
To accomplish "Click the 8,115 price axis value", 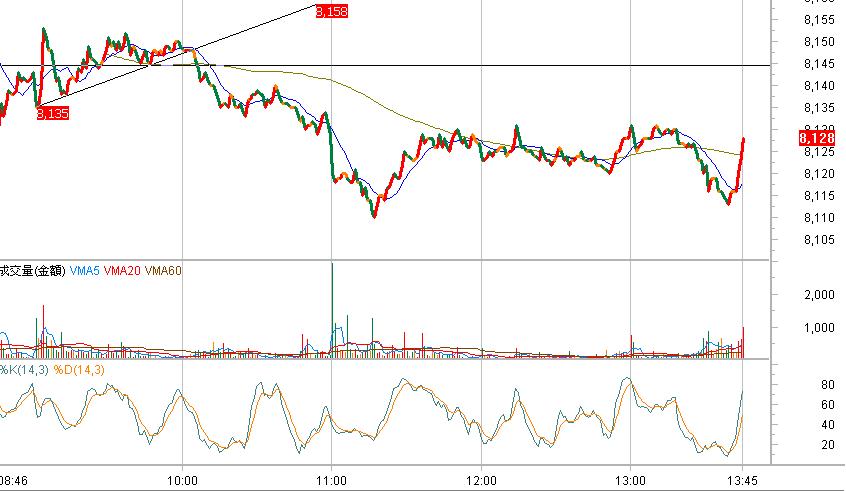I will pyautogui.click(x=819, y=196).
